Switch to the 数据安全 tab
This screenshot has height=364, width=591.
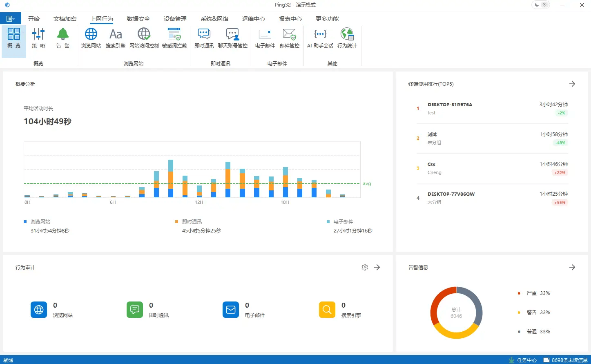pyautogui.click(x=138, y=19)
